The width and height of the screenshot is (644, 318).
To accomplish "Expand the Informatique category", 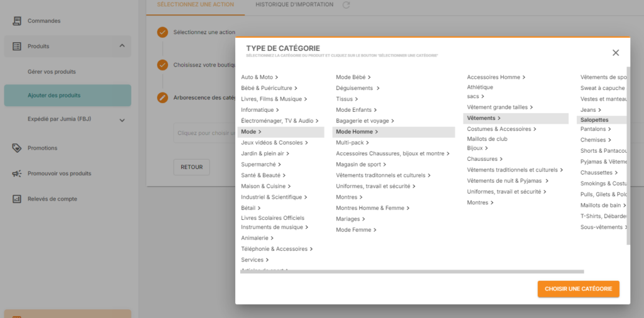I will click(x=260, y=110).
